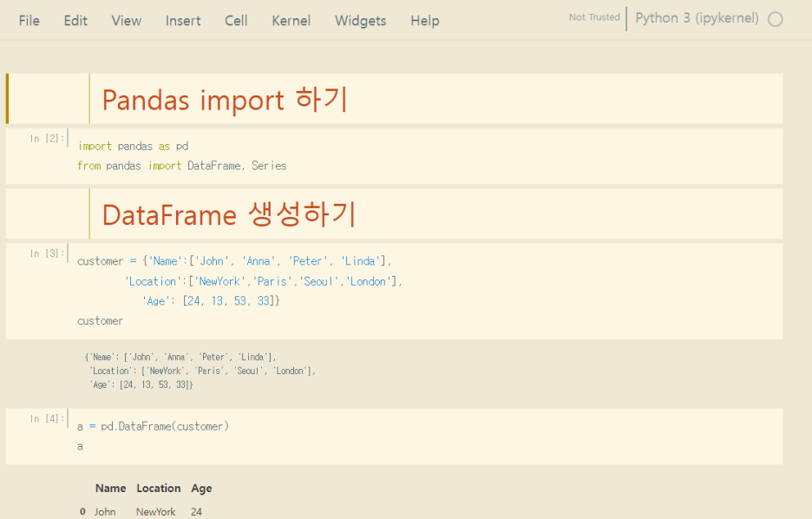Open the Edit menu
812x519 pixels.
[x=75, y=21]
